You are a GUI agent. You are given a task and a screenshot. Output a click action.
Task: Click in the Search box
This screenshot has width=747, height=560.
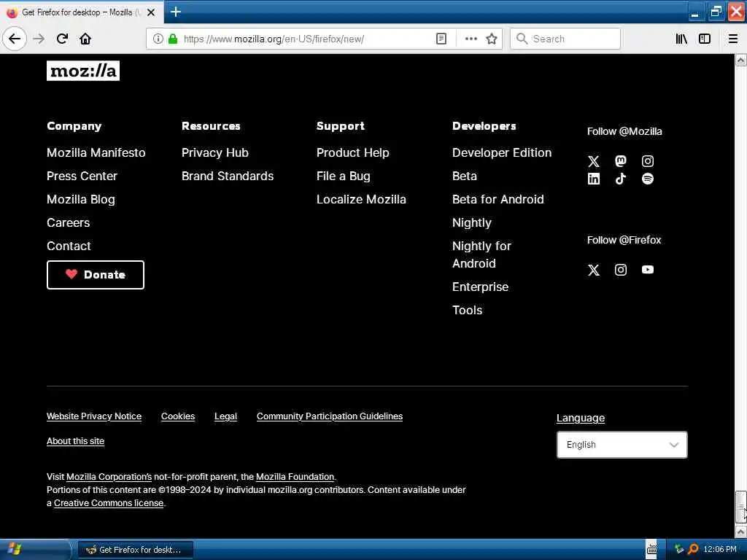[565, 39]
